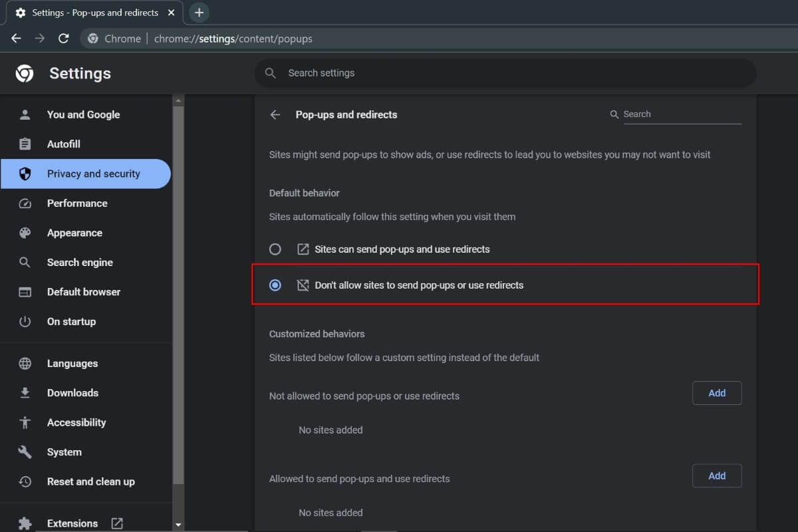
Task: Open the Appearance palette icon
Action: [x=25, y=233]
